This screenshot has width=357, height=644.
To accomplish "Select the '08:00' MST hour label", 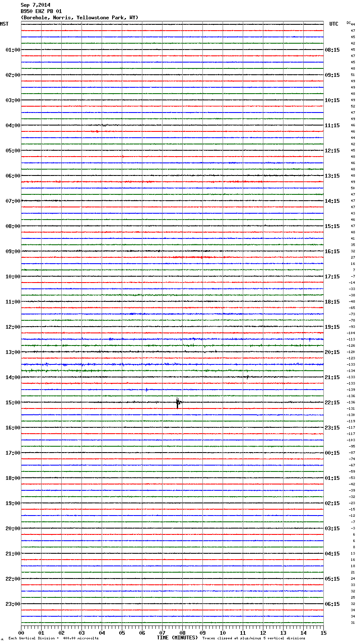I will pyautogui.click(x=13, y=226).
